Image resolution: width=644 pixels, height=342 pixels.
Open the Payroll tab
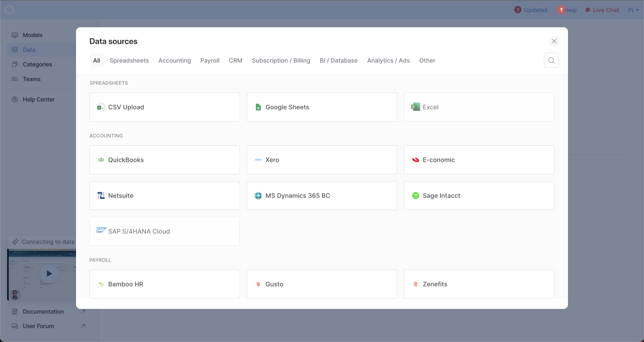coord(210,60)
